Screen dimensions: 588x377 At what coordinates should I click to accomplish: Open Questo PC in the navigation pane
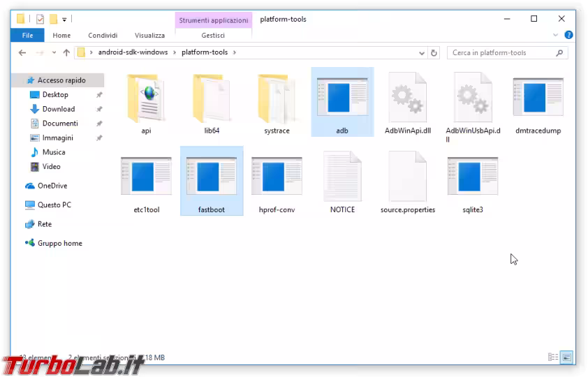[54, 205]
